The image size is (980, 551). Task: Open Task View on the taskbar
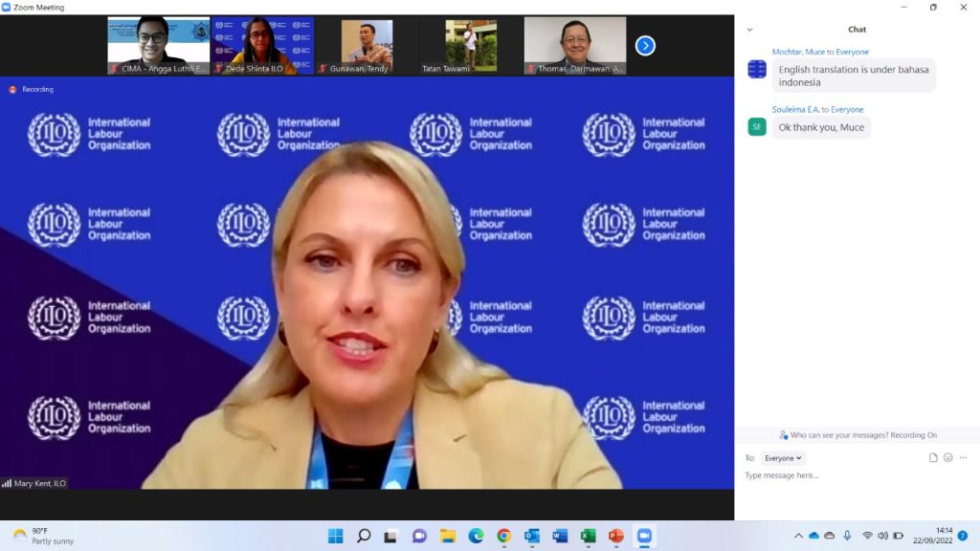click(391, 536)
